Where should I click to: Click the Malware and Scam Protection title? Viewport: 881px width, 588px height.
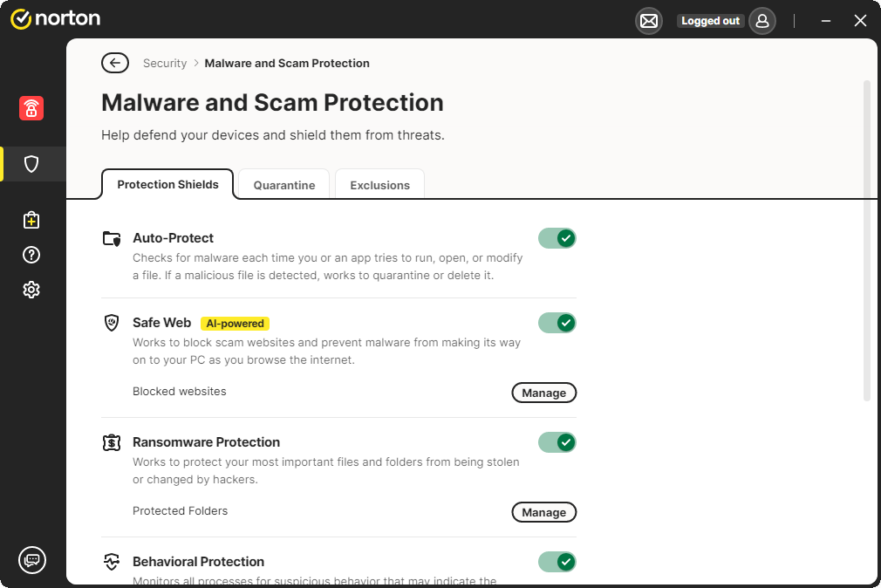272,103
